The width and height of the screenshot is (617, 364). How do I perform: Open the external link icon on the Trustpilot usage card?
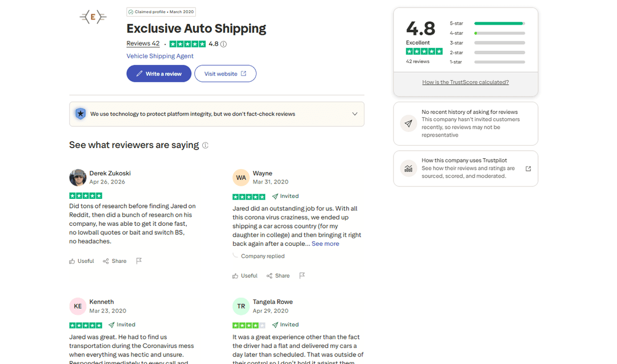point(528,169)
